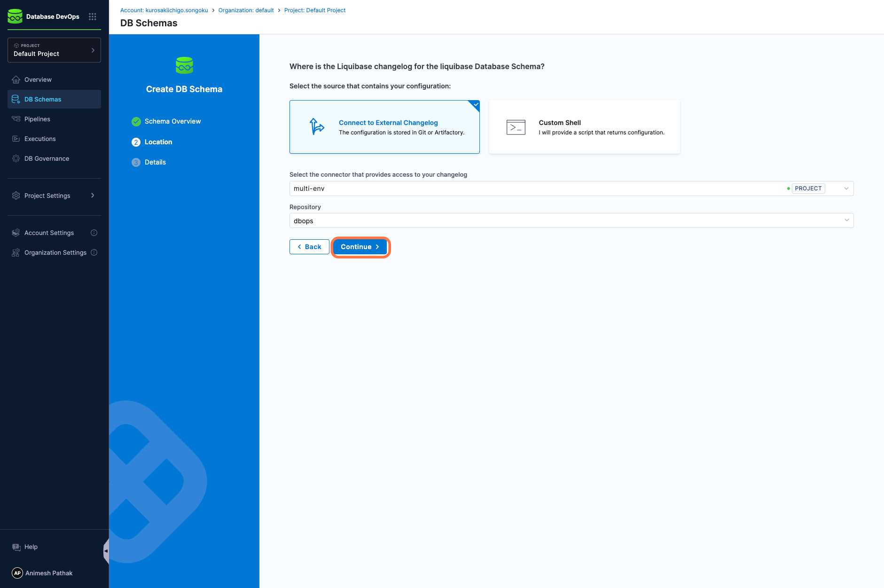Click info icon beside Account Settings
Screen dimensions: 884x588
pyautogui.click(x=94, y=233)
